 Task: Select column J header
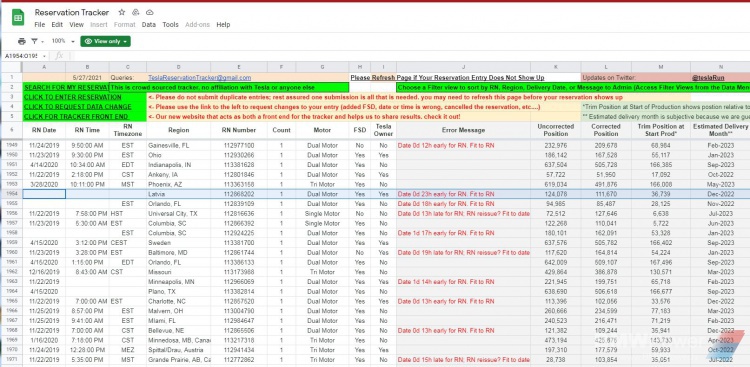(x=463, y=67)
